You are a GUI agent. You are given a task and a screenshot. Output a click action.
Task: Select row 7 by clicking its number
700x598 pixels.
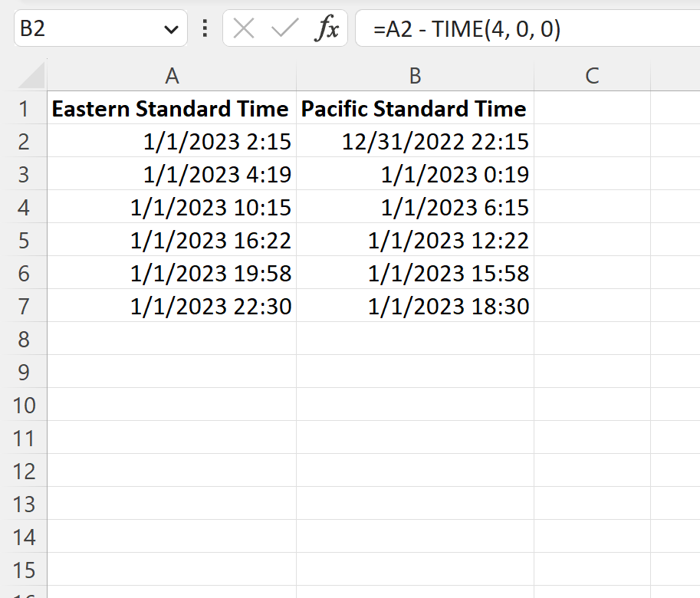tap(25, 306)
